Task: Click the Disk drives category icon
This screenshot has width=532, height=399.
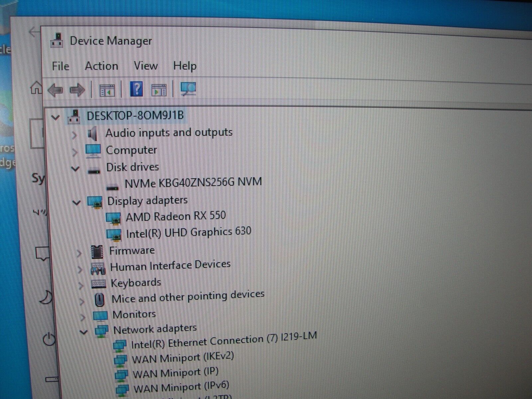Action: tap(94, 171)
